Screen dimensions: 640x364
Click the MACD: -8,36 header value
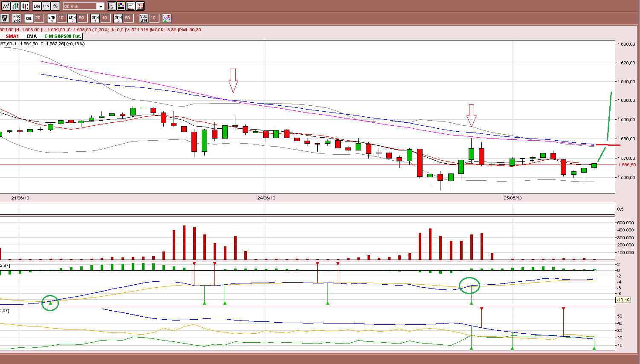tap(163, 30)
